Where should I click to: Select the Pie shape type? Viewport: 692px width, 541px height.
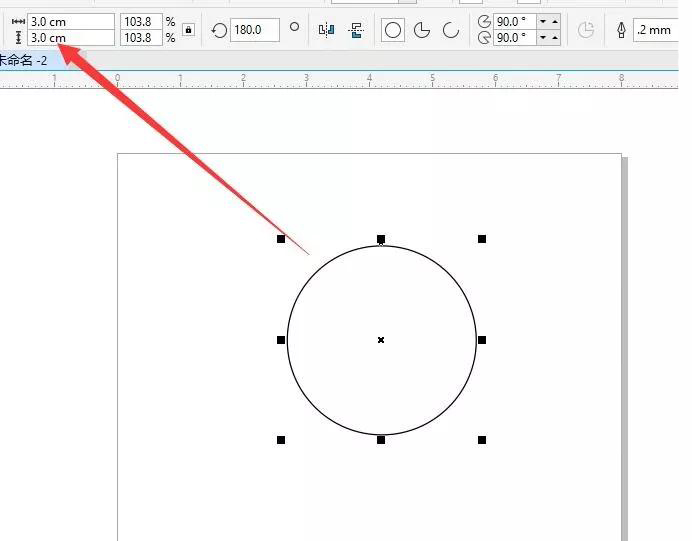click(x=422, y=30)
